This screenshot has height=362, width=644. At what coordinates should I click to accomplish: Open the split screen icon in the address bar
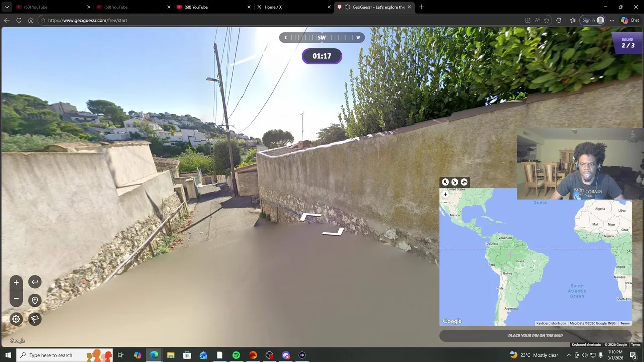click(x=528, y=20)
